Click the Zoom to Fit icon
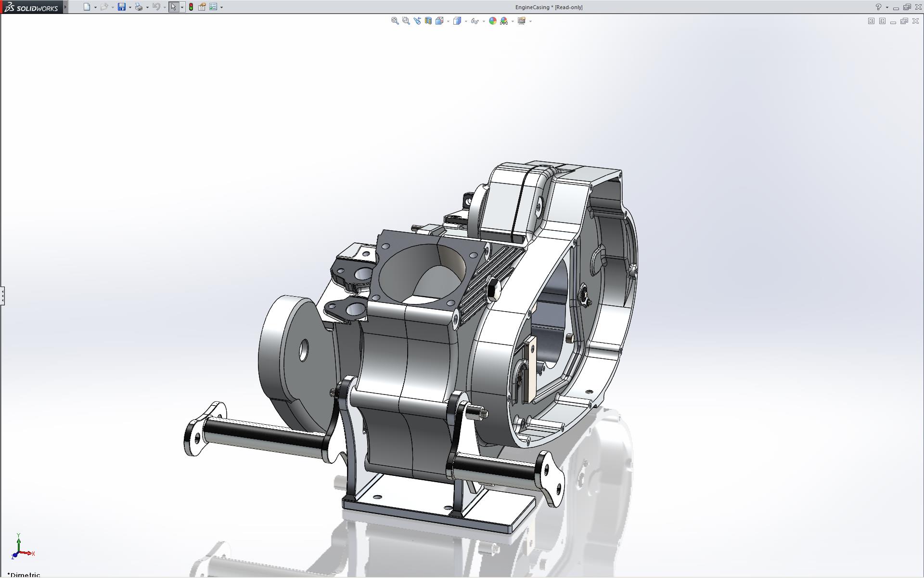 (x=395, y=21)
